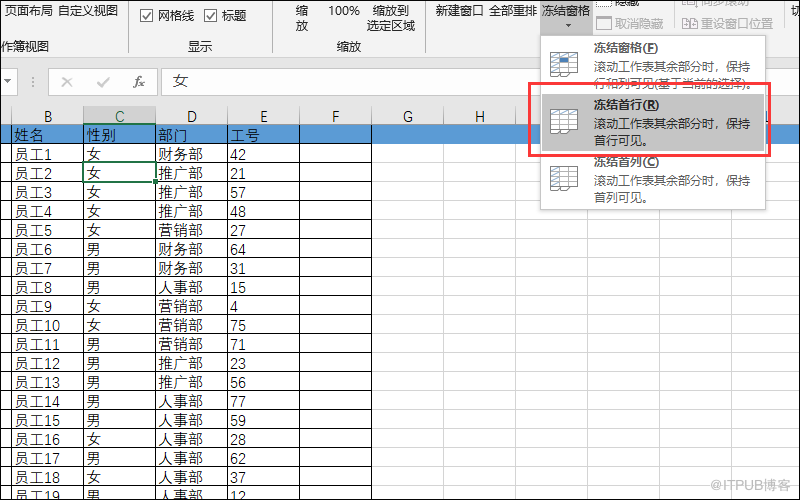Click the 部门 header cell

coord(191,135)
